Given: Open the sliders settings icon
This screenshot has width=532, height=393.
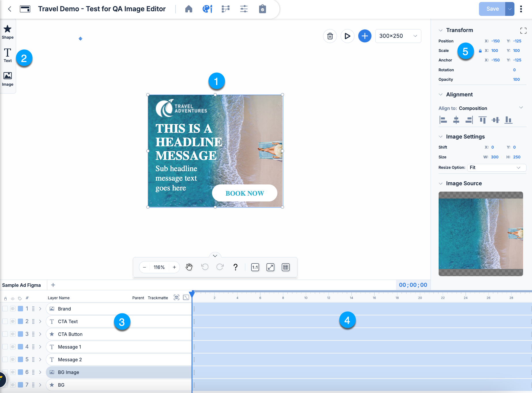Looking at the screenshot, I should pos(244,9).
